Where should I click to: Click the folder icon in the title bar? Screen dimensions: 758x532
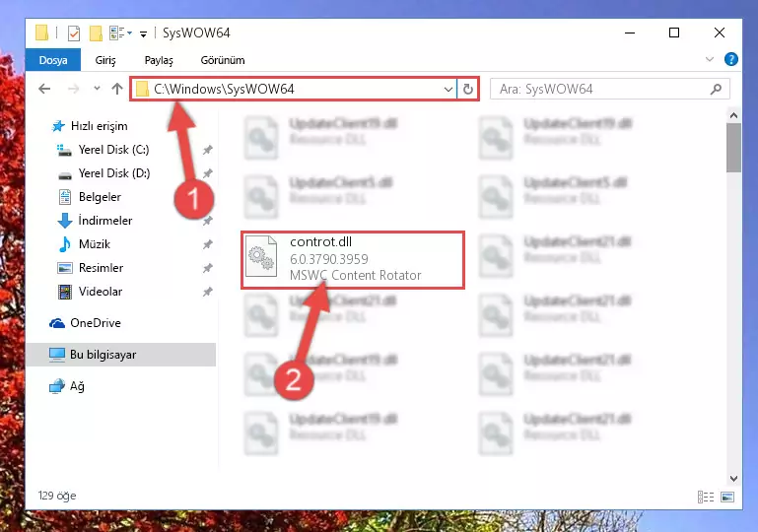point(42,33)
